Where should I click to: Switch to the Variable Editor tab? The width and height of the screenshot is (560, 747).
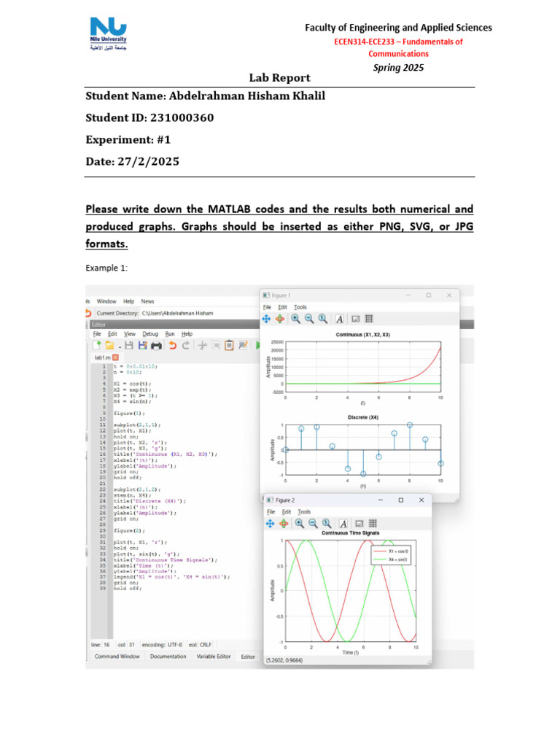pos(214,657)
